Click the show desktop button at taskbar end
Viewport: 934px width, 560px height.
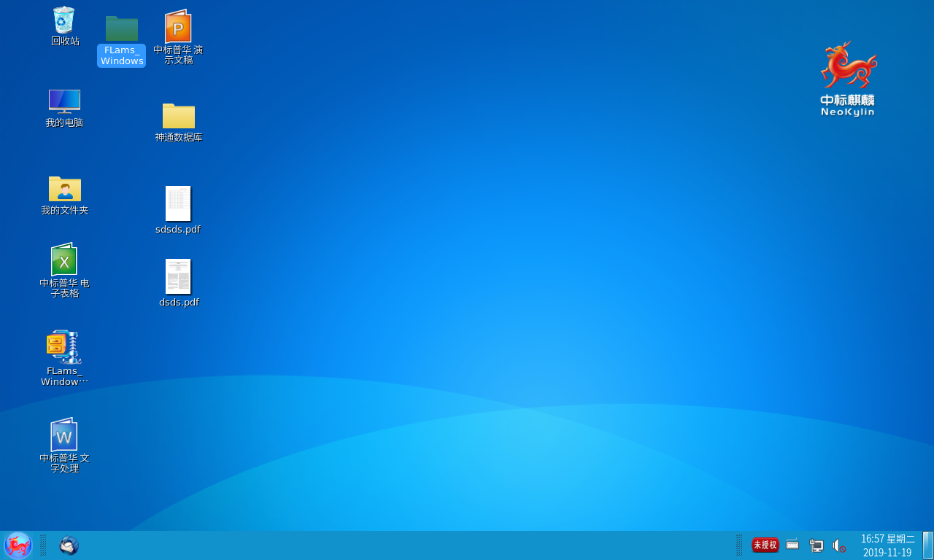coord(927,545)
